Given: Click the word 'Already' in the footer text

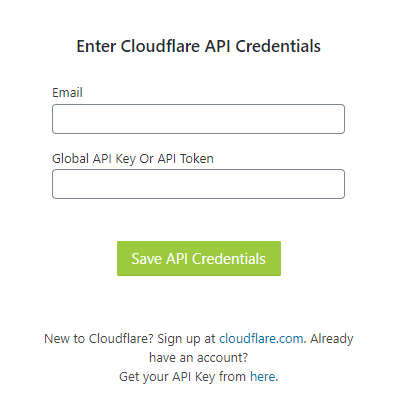Looking at the screenshot, I should click(332, 339).
